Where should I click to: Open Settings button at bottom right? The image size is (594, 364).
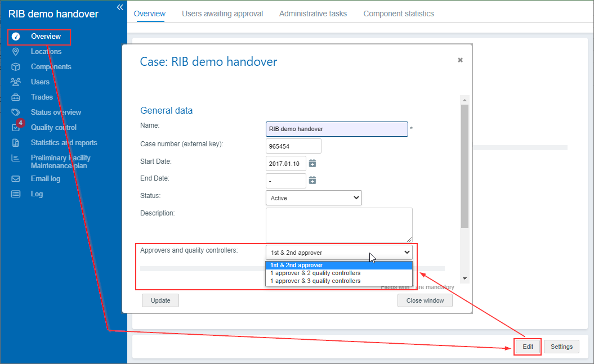[x=561, y=347]
